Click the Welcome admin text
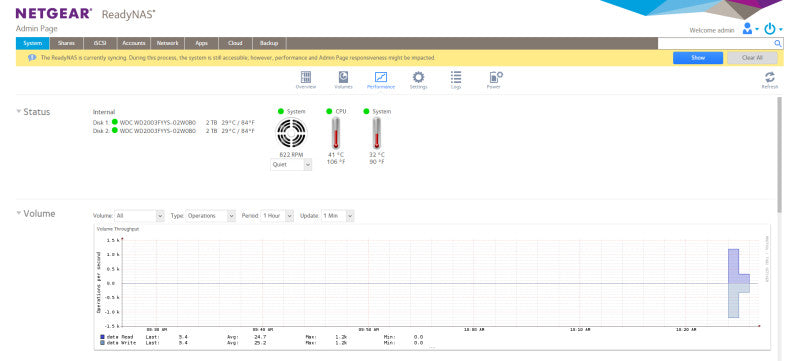Image resolution: width=800 pixels, height=361 pixels. click(x=712, y=30)
